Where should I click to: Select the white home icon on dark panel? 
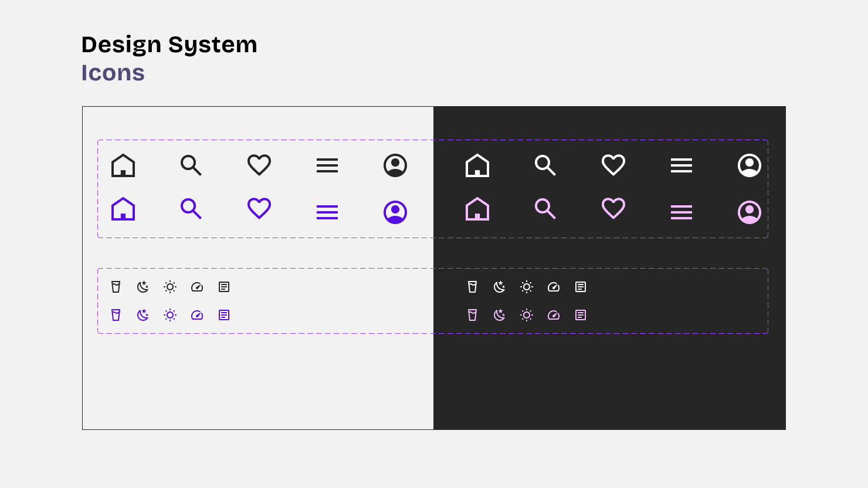tap(477, 165)
